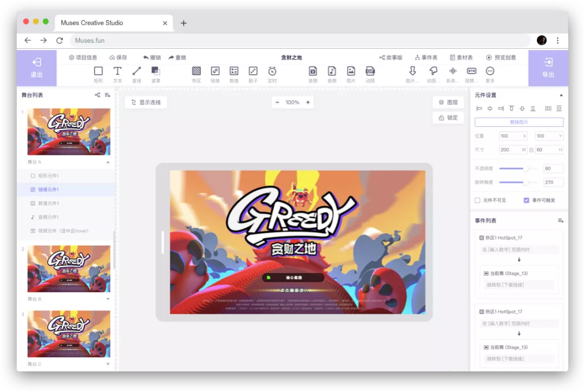Open the 更多 more tools icon
585x392 pixels.
coord(490,71)
